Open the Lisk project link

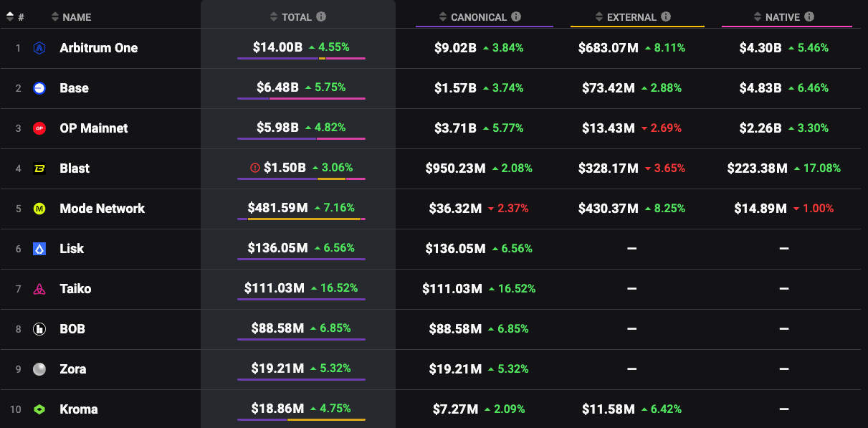(x=72, y=249)
